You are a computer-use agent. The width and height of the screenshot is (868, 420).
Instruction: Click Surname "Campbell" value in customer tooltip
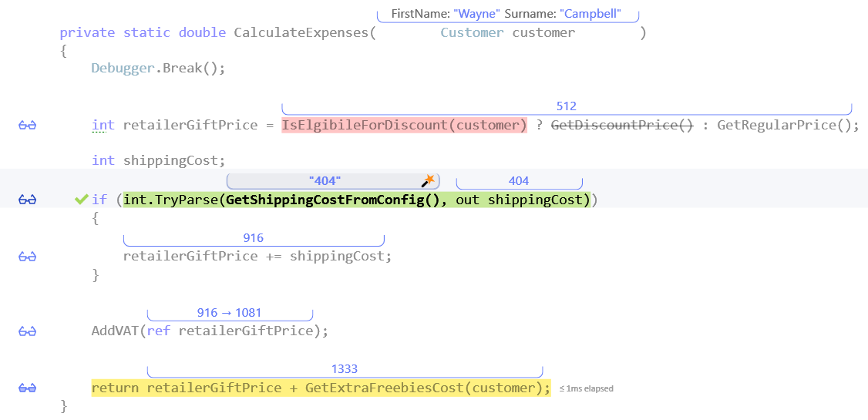click(590, 14)
